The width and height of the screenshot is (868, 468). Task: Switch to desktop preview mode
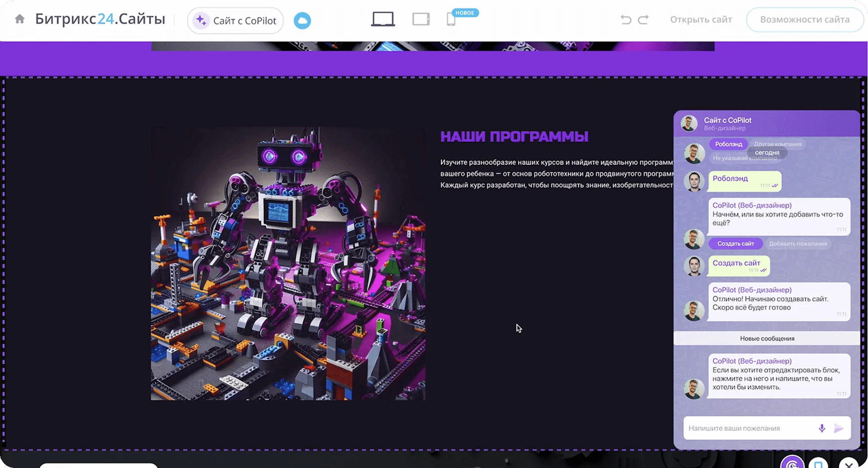tap(383, 19)
